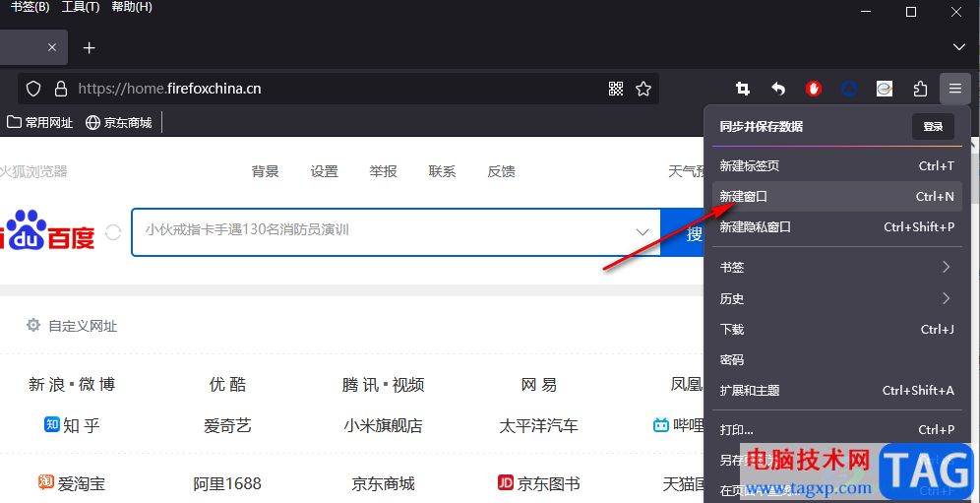This screenshot has height=503, width=980.
Task: Click the gear icon next to 自定义网址
Action: (33, 325)
